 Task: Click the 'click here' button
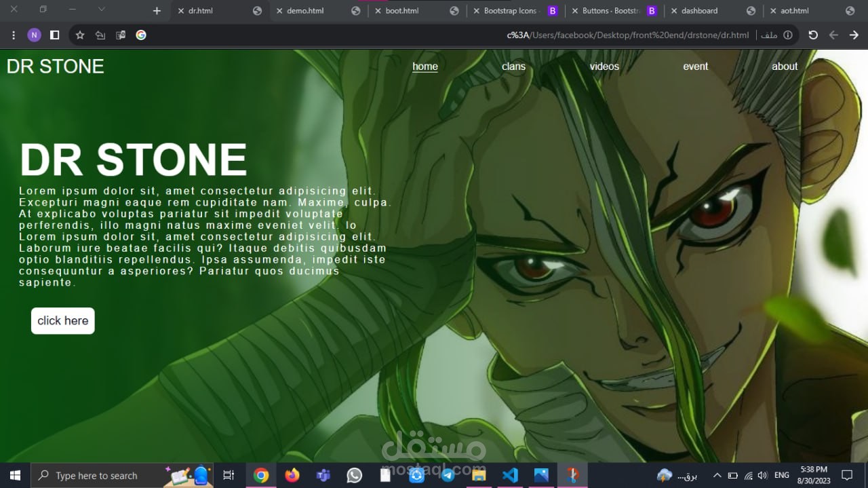click(63, 321)
